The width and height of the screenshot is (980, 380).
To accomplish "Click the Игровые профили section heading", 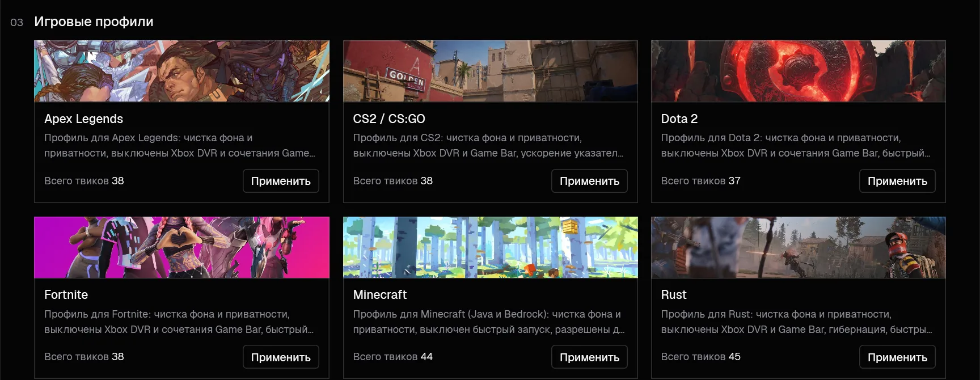I will (94, 22).
